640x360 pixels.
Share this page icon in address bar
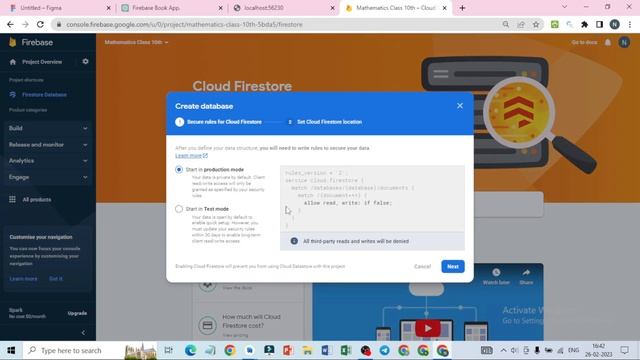pos(521,24)
